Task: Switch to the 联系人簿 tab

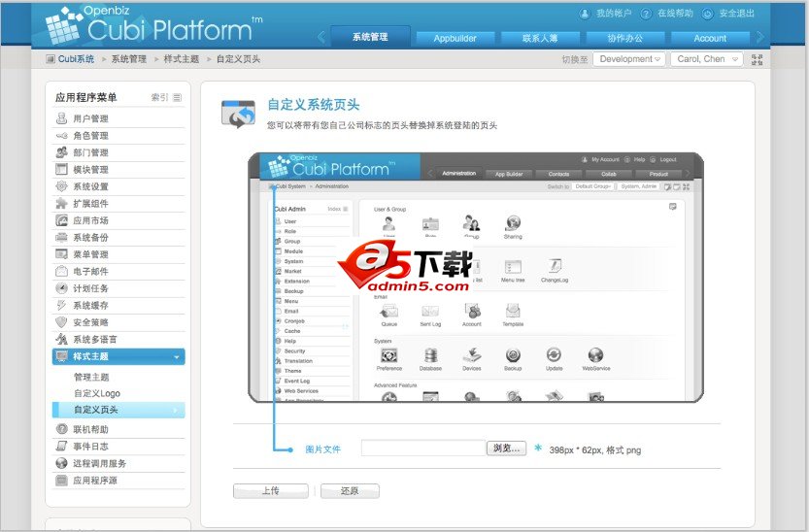Action: pyautogui.click(x=540, y=38)
